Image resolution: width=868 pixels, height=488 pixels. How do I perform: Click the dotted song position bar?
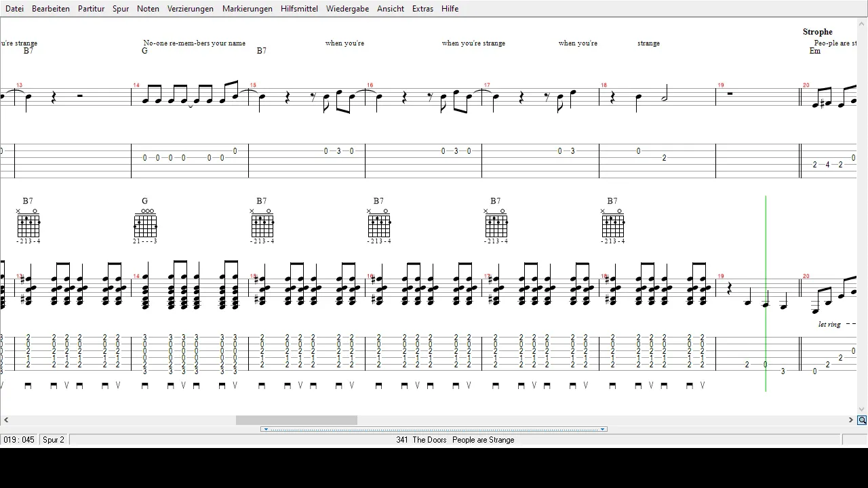pos(434,429)
